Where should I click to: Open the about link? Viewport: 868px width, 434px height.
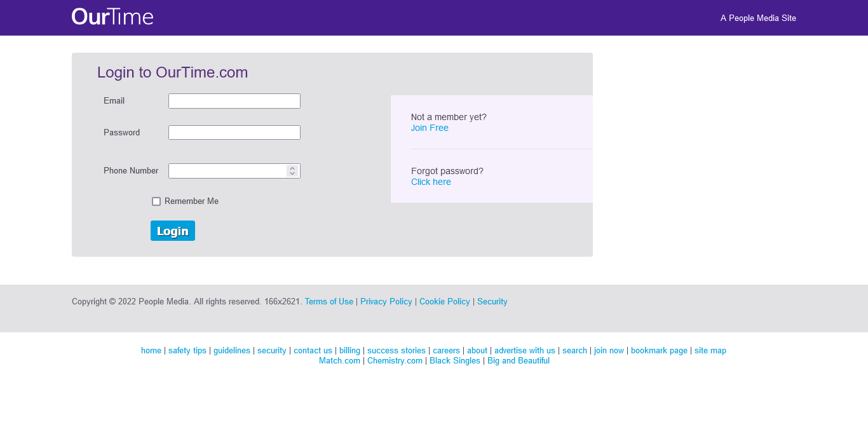477,351
